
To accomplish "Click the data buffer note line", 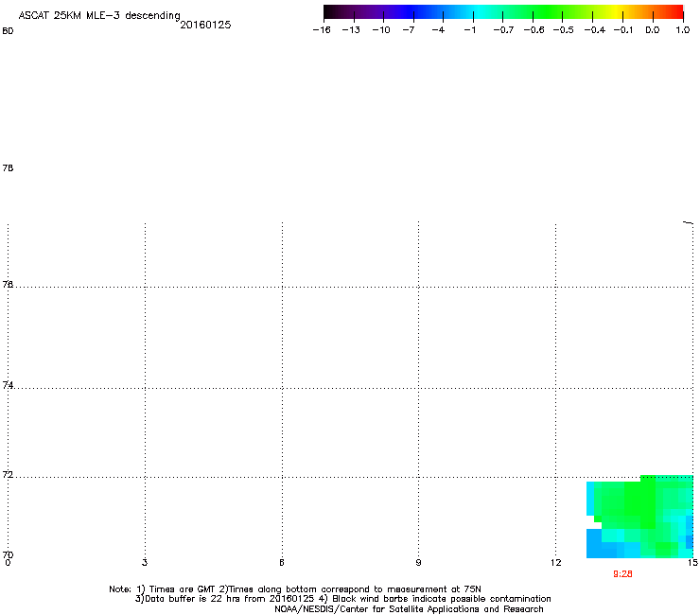I will pos(342,599).
